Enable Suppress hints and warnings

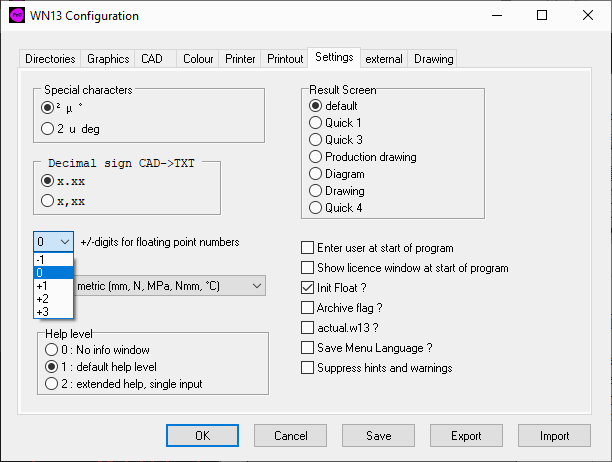pyautogui.click(x=309, y=368)
